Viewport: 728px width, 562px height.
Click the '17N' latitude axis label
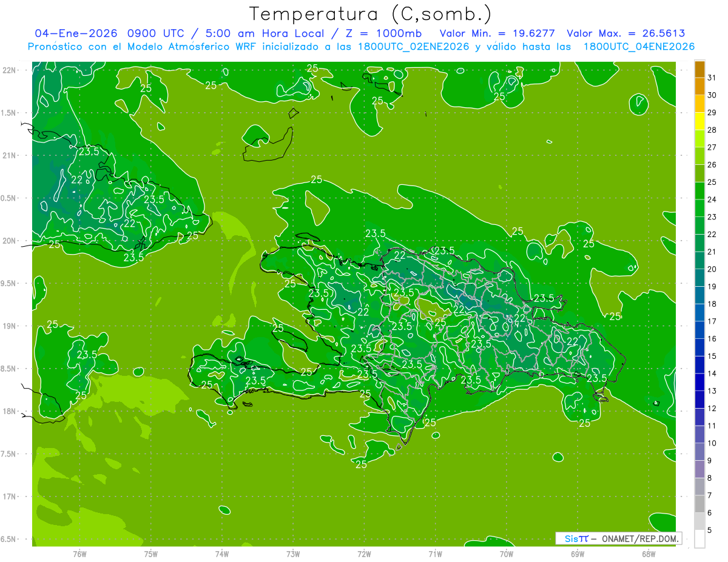[8, 497]
